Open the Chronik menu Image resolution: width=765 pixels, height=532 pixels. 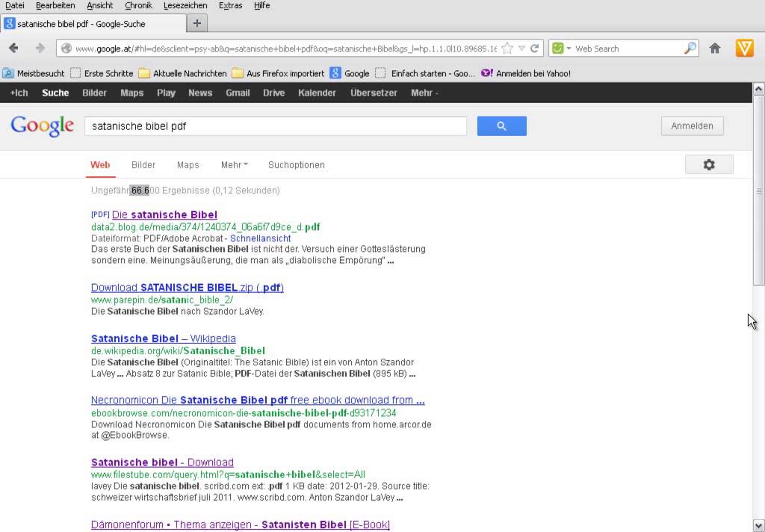[138, 5]
